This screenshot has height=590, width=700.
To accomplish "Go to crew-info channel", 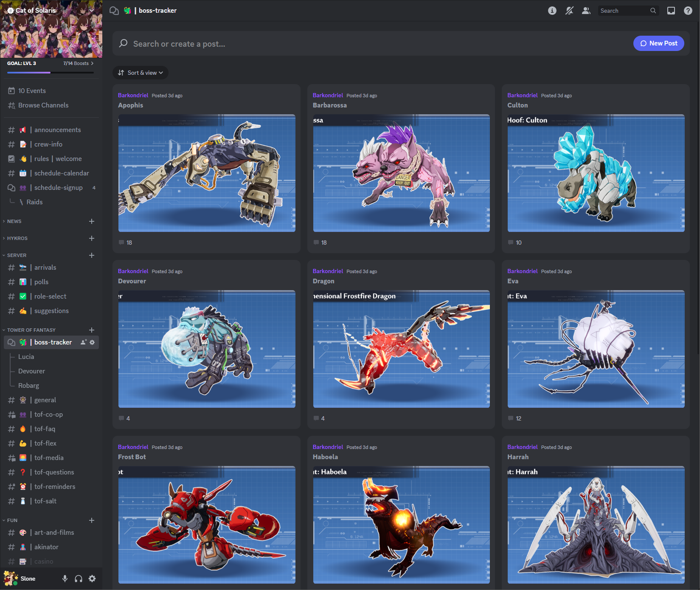I will click(51, 144).
